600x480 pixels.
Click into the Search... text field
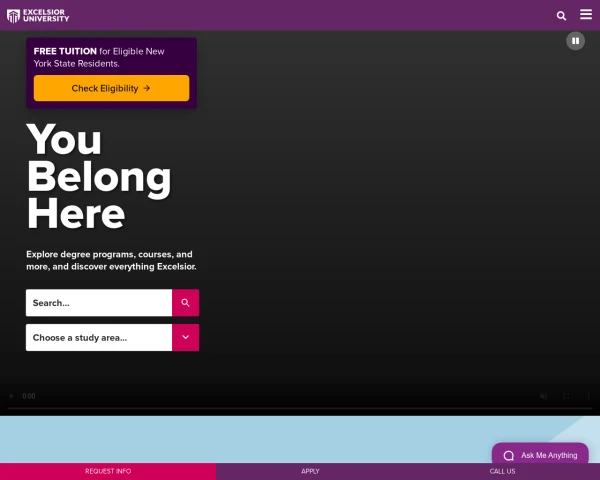pos(99,303)
